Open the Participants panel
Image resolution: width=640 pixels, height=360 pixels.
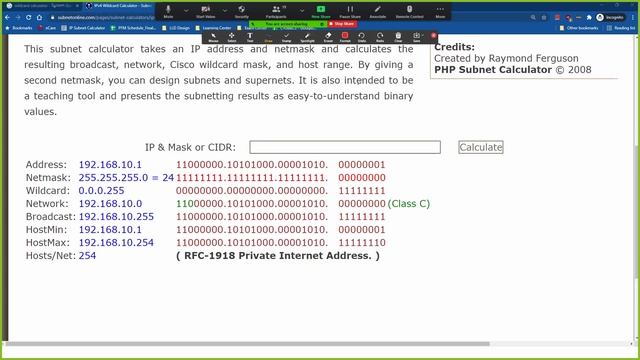pyautogui.click(x=276, y=11)
